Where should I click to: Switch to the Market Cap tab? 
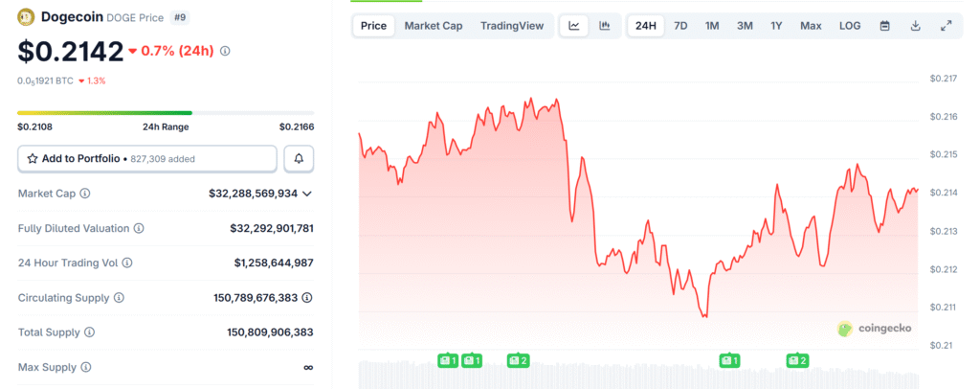tap(433, 26)
